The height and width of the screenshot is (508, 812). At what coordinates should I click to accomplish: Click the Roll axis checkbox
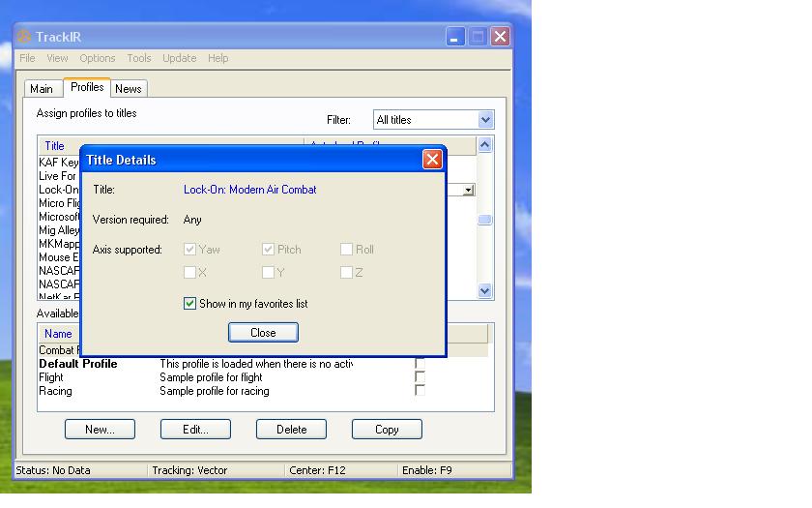point(346,250)
